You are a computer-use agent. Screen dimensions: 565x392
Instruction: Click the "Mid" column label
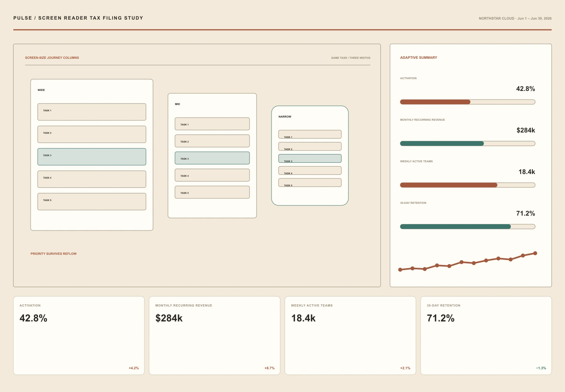pyautogui.click(x=177, y=104)
